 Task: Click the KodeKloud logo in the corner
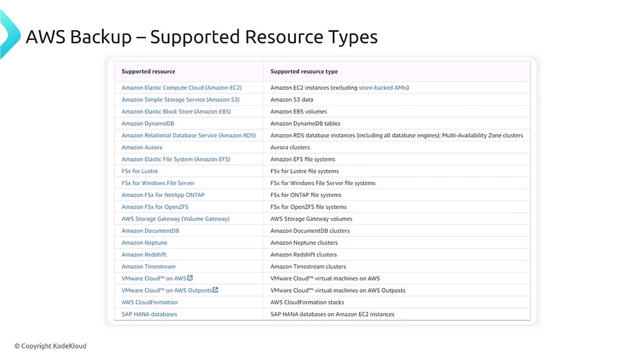(9, 34)
